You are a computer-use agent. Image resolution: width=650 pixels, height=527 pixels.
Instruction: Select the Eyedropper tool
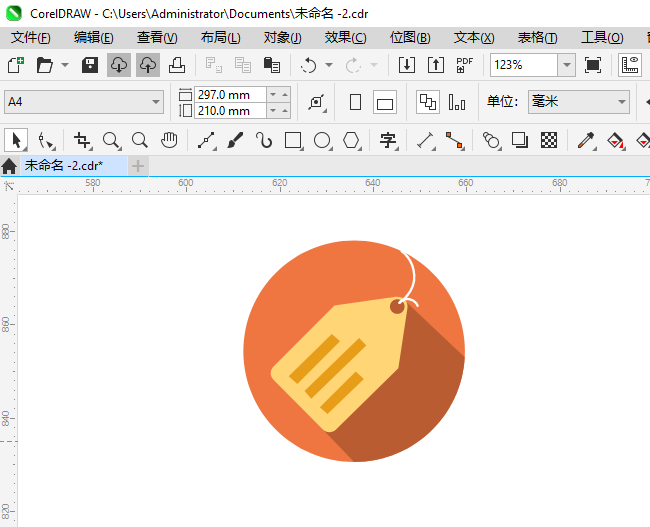tap(586, 140)
